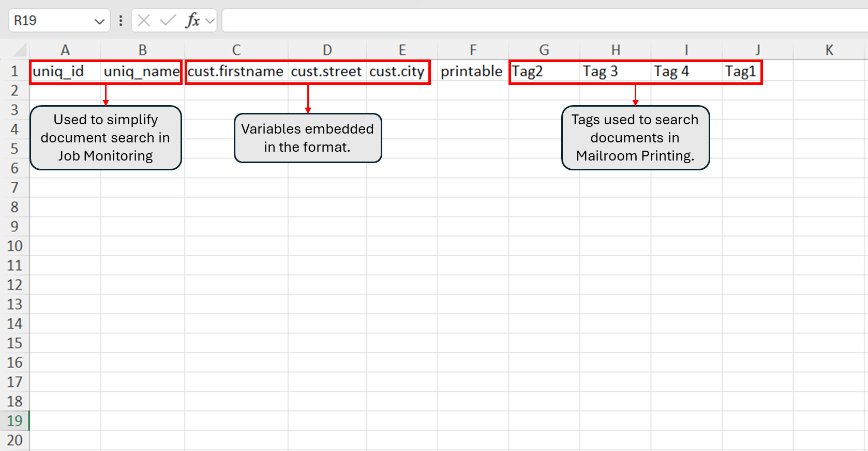Select row 10 header
Screen dimensions: 868x451
coord(14,246)
